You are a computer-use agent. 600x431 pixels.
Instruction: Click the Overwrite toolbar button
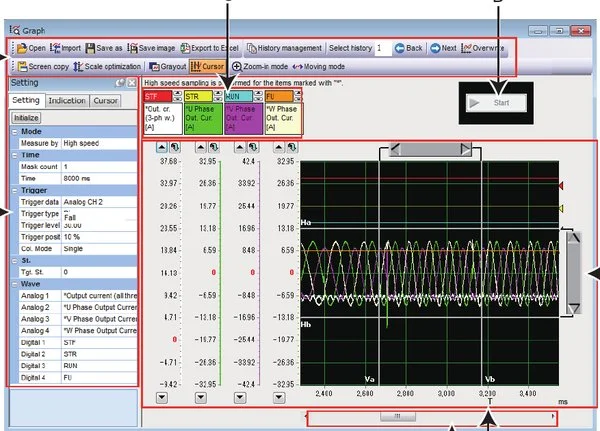coord(483,48)
